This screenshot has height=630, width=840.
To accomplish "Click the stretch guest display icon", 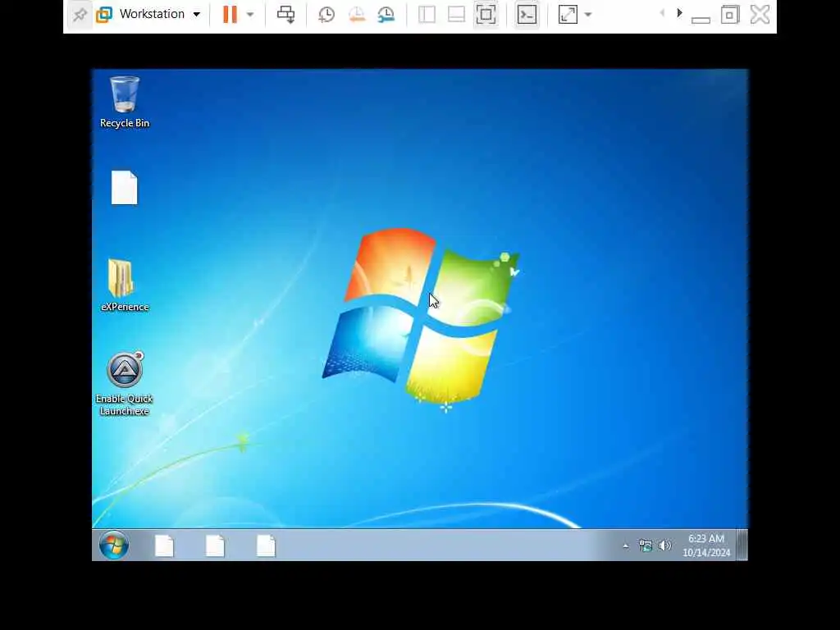I will [568, 15].
